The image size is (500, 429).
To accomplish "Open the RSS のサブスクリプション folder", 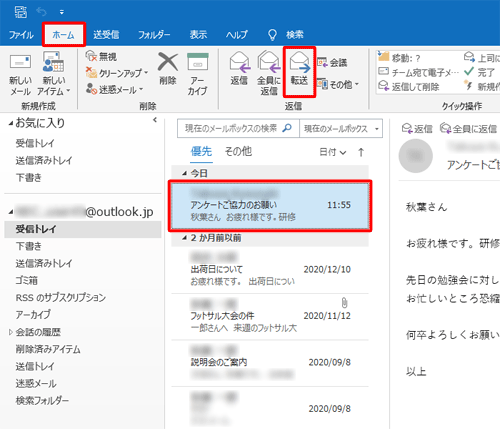I will coord(61,298).
